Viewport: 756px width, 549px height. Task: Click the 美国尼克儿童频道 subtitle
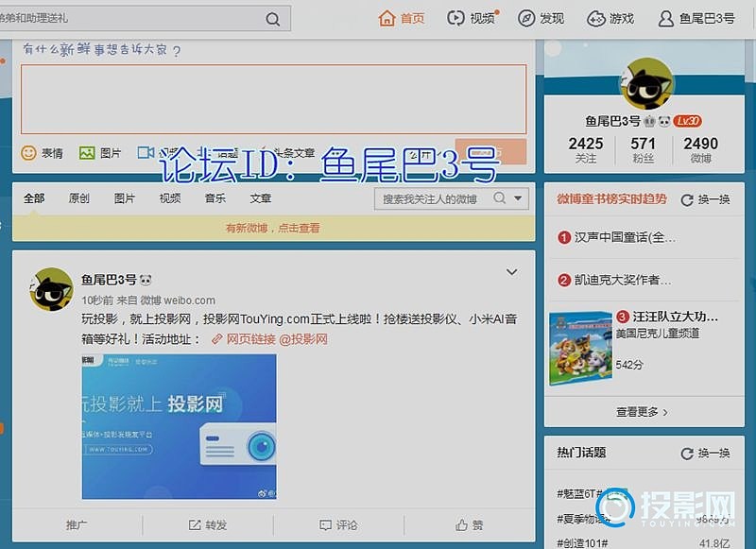[658, 333]
